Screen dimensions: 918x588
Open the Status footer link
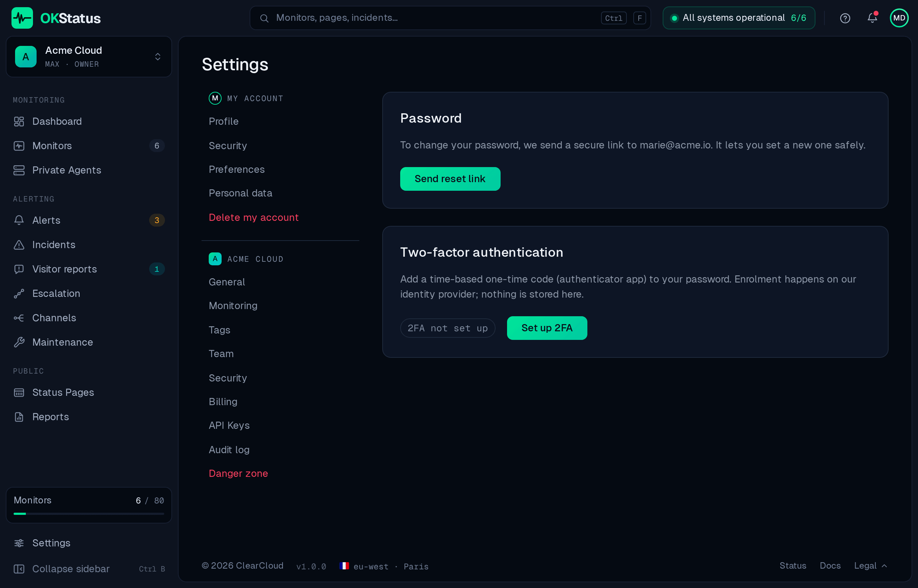coord(793,566)
